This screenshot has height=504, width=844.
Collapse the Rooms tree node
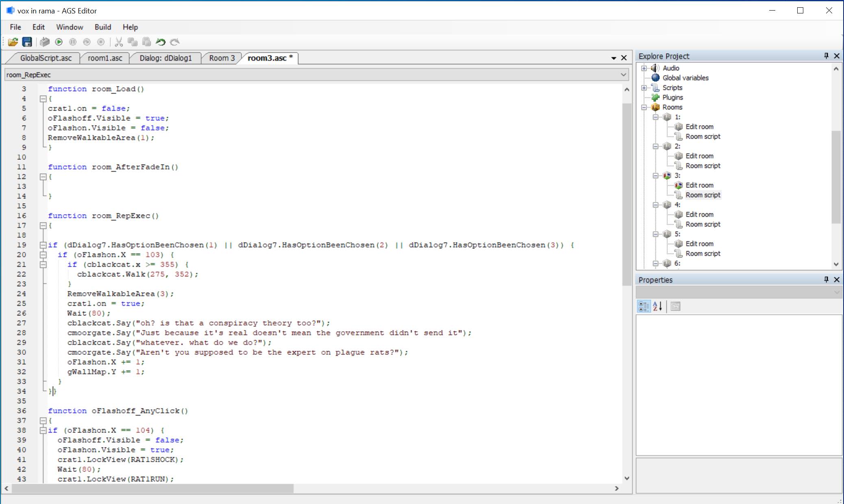(644, 107)
